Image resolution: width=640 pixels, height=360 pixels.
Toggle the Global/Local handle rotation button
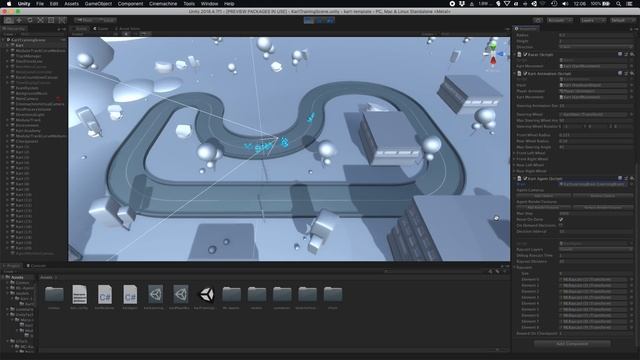click(107, 20)
